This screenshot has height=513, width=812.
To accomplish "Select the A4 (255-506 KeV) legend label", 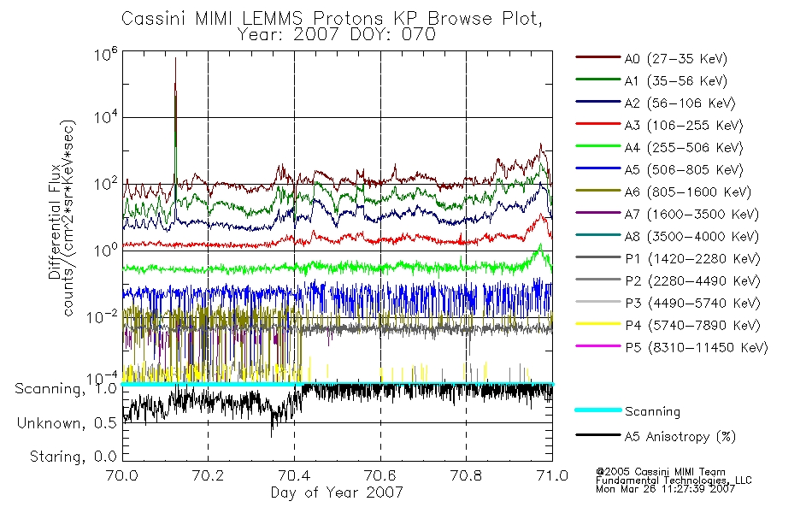I will click(x=684, y=148).
